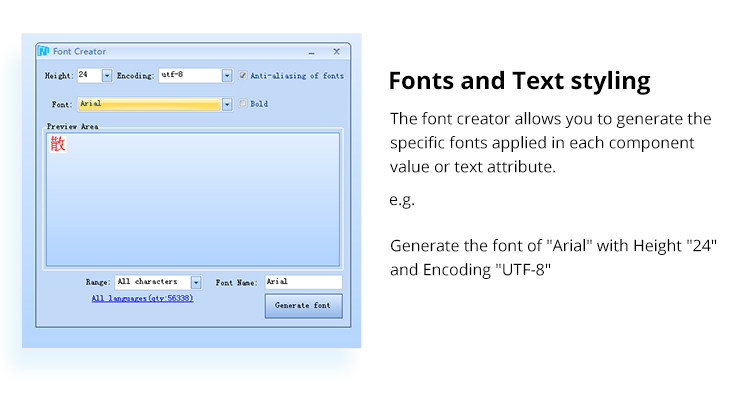Image resolution: width=750 pixels, height=409 pixels.
Task: Click the Preview Area label
Action: coord(73,126)
